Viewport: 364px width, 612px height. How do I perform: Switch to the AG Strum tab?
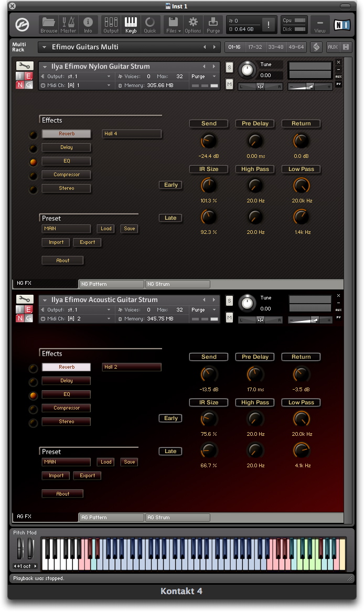pos(178,518)
